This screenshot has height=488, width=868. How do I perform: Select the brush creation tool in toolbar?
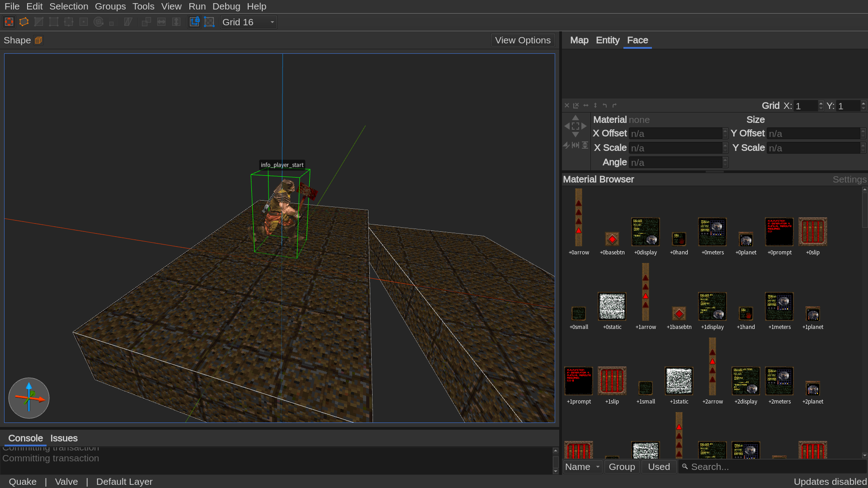click(9, 22)
